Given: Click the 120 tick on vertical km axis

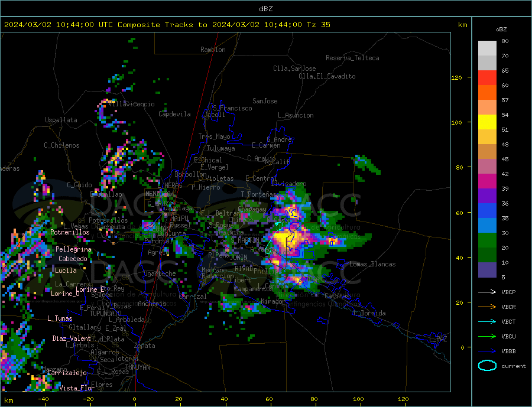Looking at the screenshot, I should (456, 77).
